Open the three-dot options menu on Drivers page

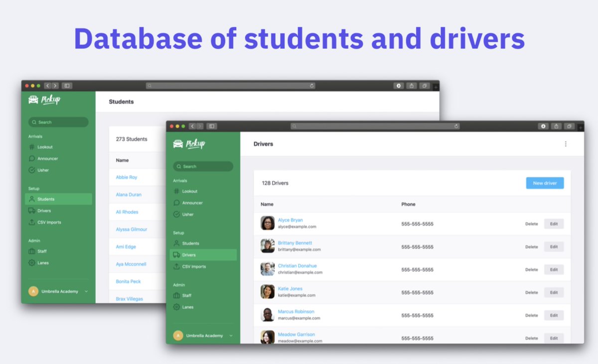pyautogui.click(x=566, y=144)
